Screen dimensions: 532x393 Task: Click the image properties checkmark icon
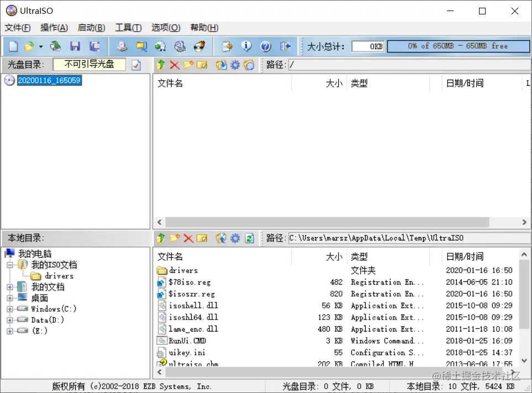tap(136, 65)
